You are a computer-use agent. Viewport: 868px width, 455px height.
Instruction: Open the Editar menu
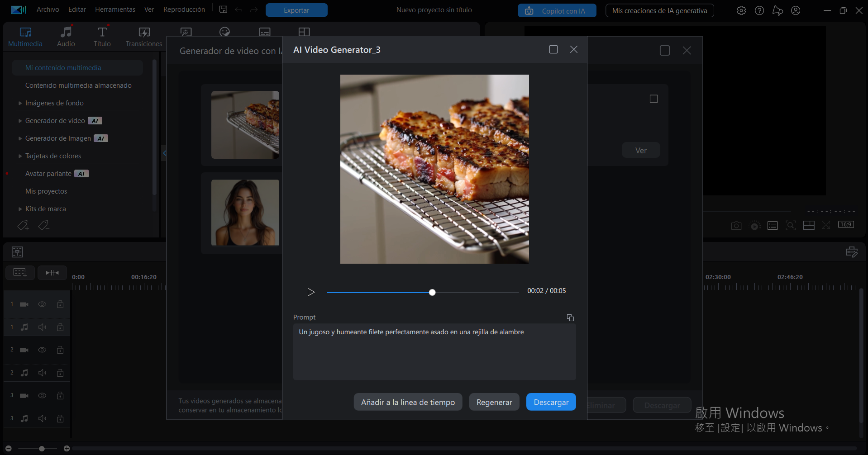click(77, 9)
